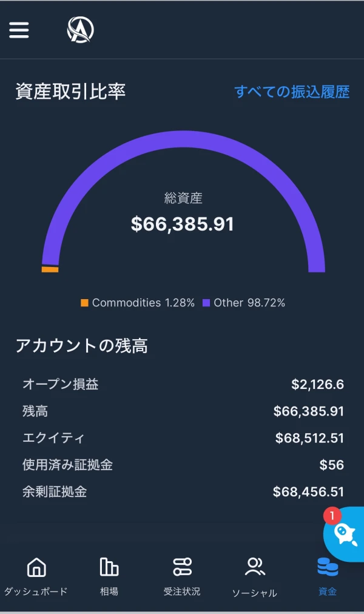Switch to the 相場 tab
The image size is (364, 614).
tap(109, 592)
